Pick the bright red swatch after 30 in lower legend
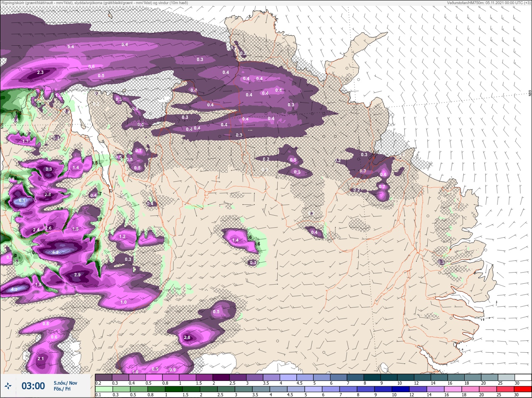532x398 pixels. [x=522, y=389]
